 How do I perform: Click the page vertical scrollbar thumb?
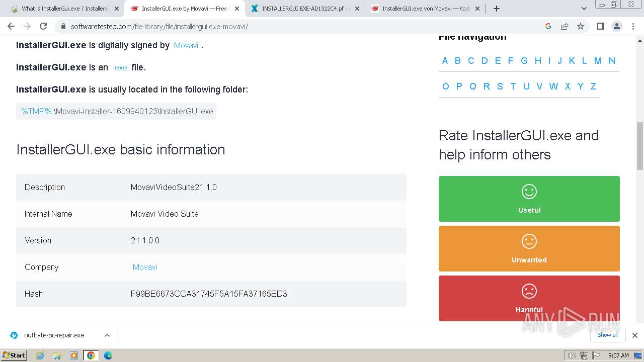(640, 146)
